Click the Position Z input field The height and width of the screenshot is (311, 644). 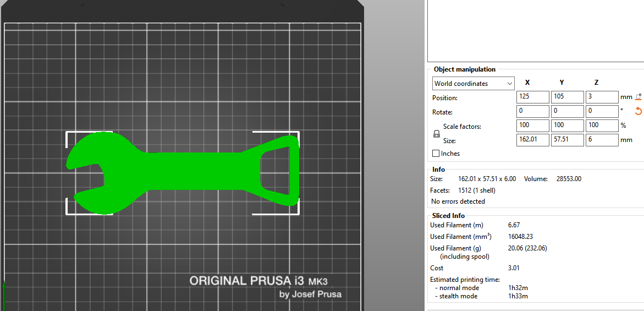tap(602, 97)
